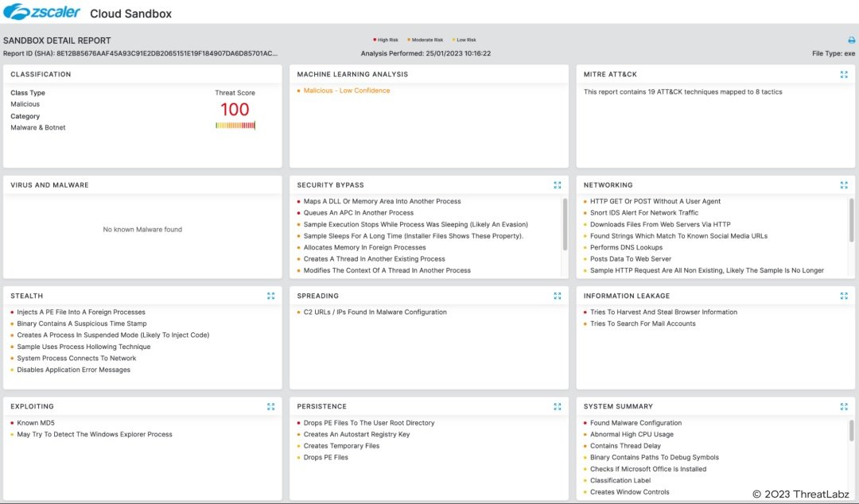Expand the System Summary panel

pyautogui.click(x=844, y=406)
